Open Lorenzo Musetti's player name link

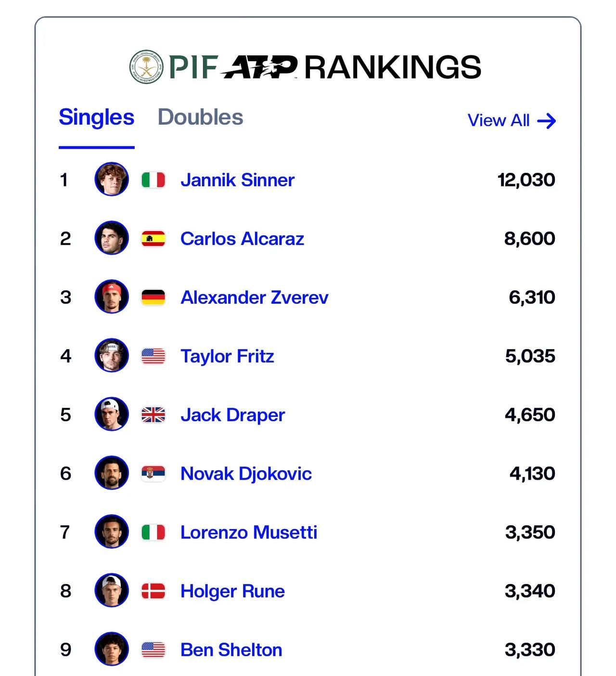pos(249,533)
